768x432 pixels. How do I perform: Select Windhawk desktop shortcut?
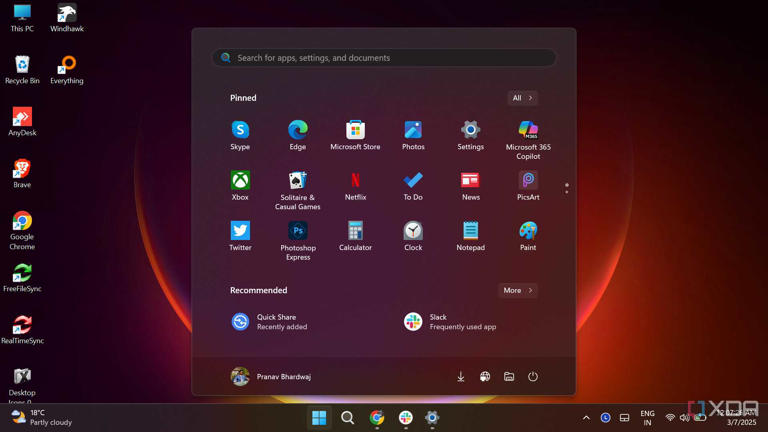pyautogui.click(x=67, y=18)
